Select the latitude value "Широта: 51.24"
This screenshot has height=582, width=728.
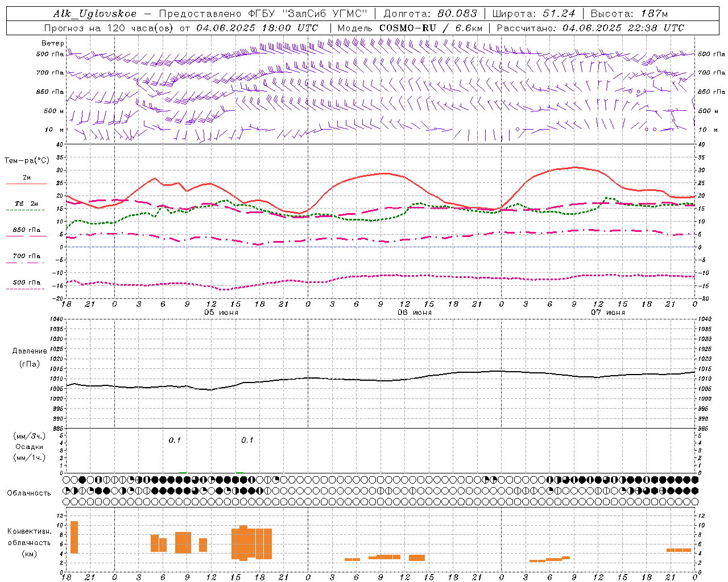(534, 14)
